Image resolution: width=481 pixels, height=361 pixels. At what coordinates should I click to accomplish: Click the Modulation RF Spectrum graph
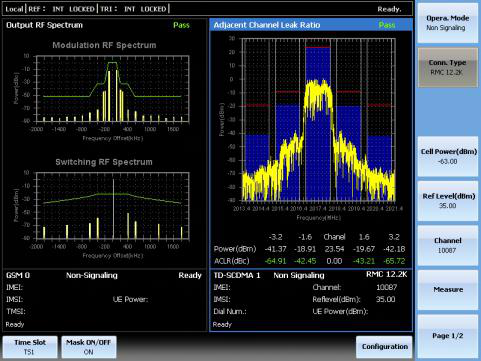[x=113, y=89]
